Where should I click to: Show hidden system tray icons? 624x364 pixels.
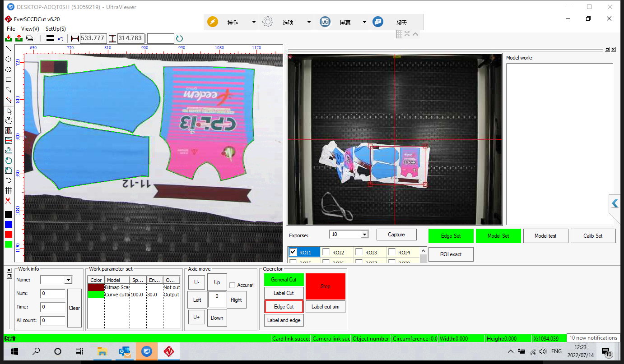[x=510, y=351]
